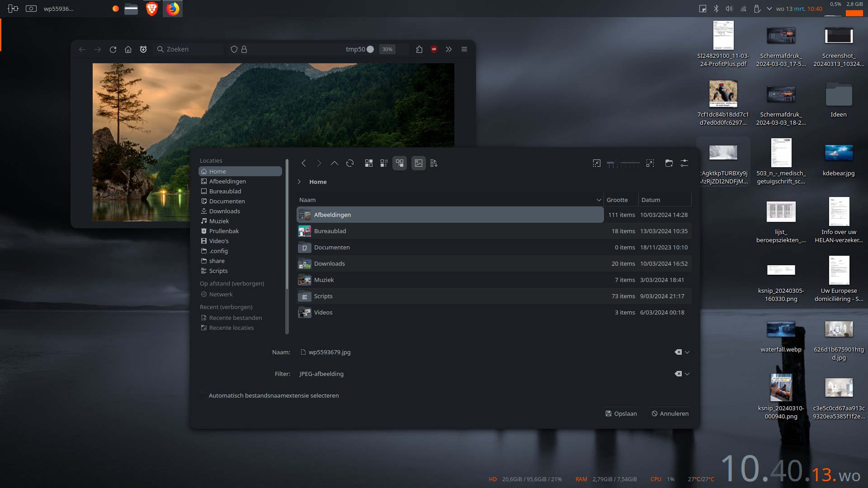Go up to the parent folder
Viewport: 868px width, 488px height.
[335, 163]
